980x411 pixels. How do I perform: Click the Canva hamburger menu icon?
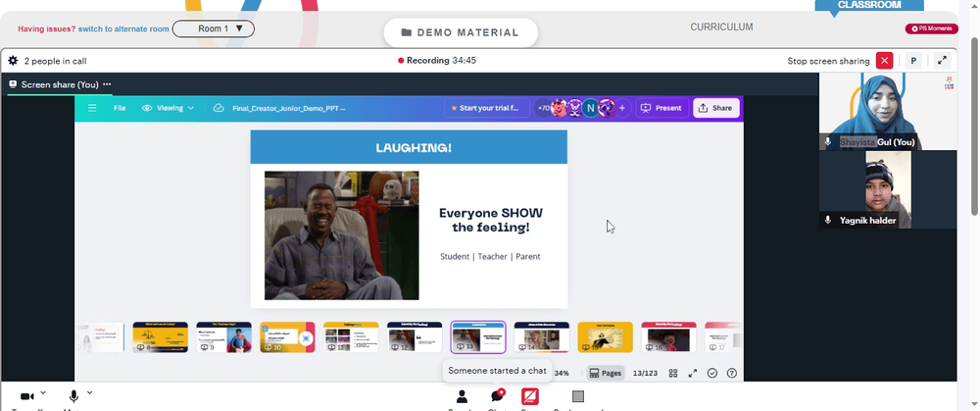click(92, 108)
